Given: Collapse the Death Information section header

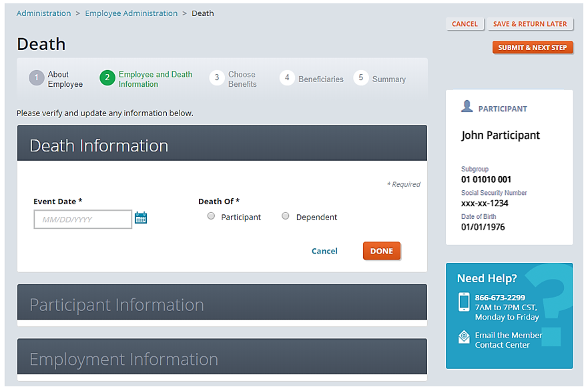Looking at the screenshot, I should (x=222, y=145).
